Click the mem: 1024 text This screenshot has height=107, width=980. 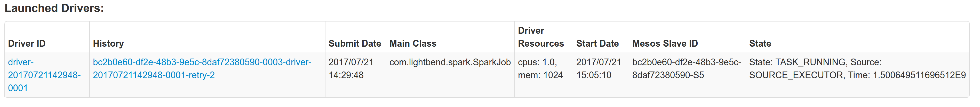[540, 75]
